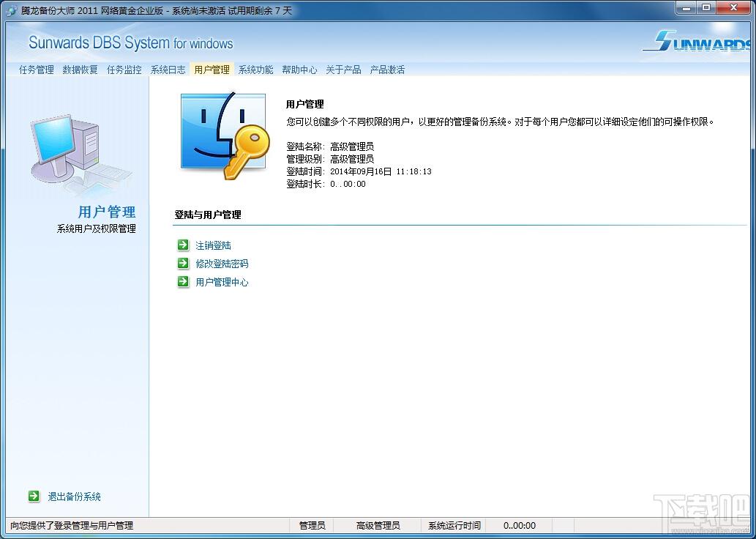Maximize the 腾龙备份大师 window
The width and height of the screenshot is (756, 539).
[706, 7]
